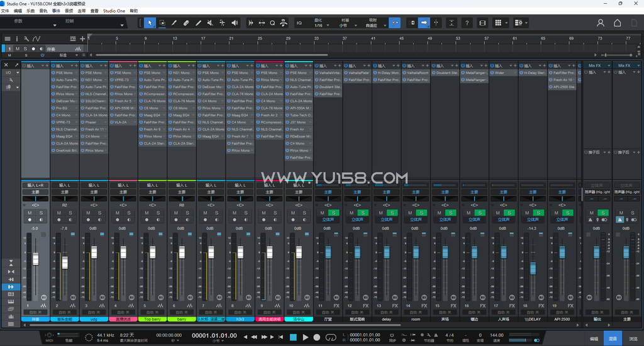Select the Mute tool
Screen dimensions: 644x346
(x=210, y=23)
